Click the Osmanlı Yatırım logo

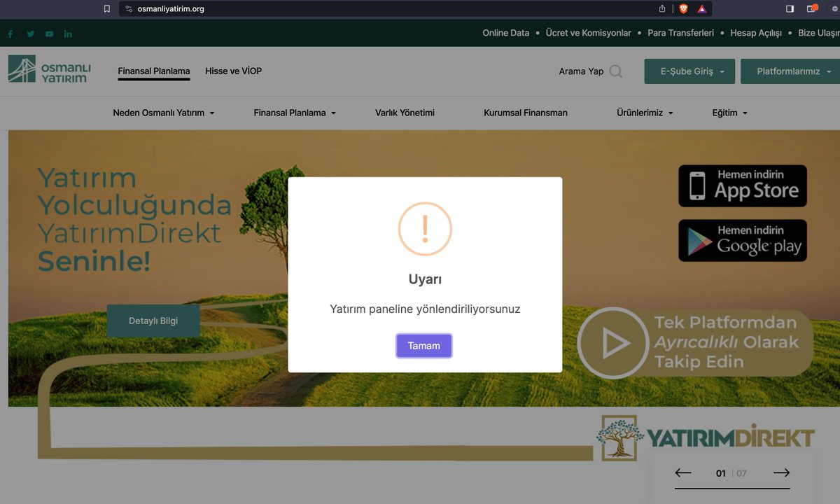coord(50,69)
